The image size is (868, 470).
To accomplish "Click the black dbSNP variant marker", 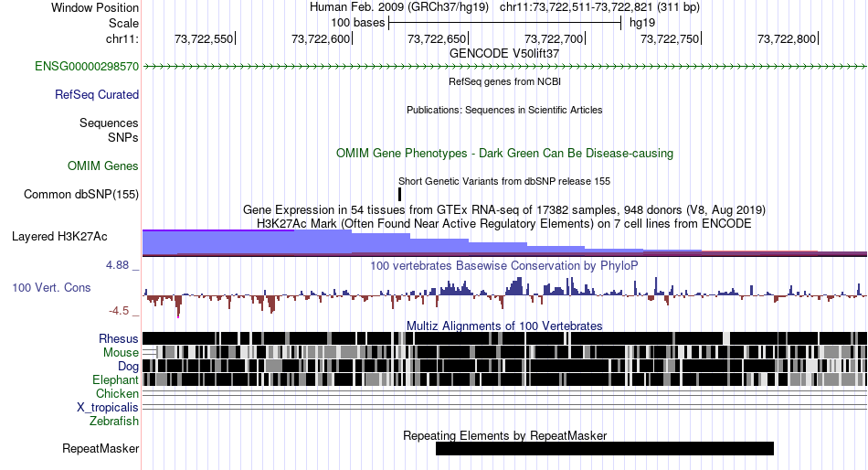I will coord(399,194).
